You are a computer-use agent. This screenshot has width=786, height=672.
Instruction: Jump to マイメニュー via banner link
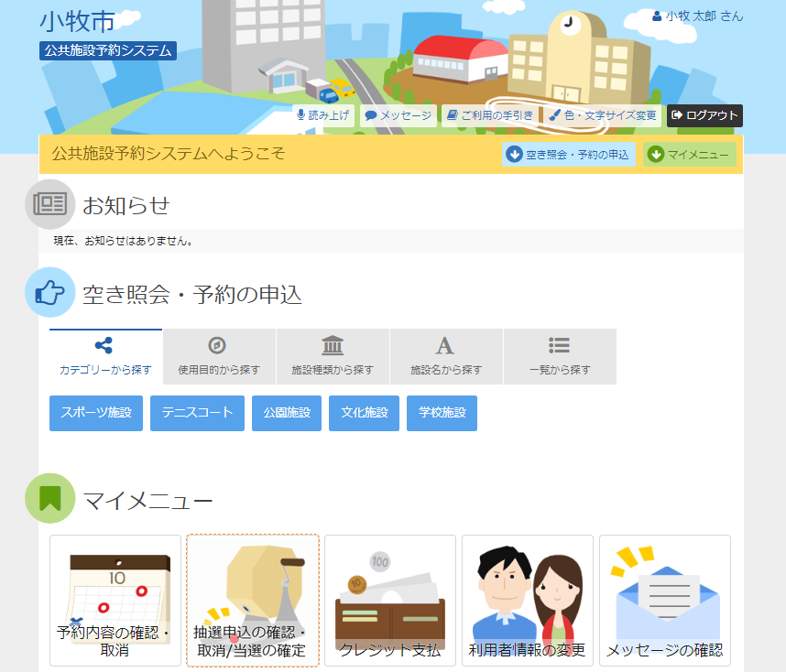(x=689, y=154)
